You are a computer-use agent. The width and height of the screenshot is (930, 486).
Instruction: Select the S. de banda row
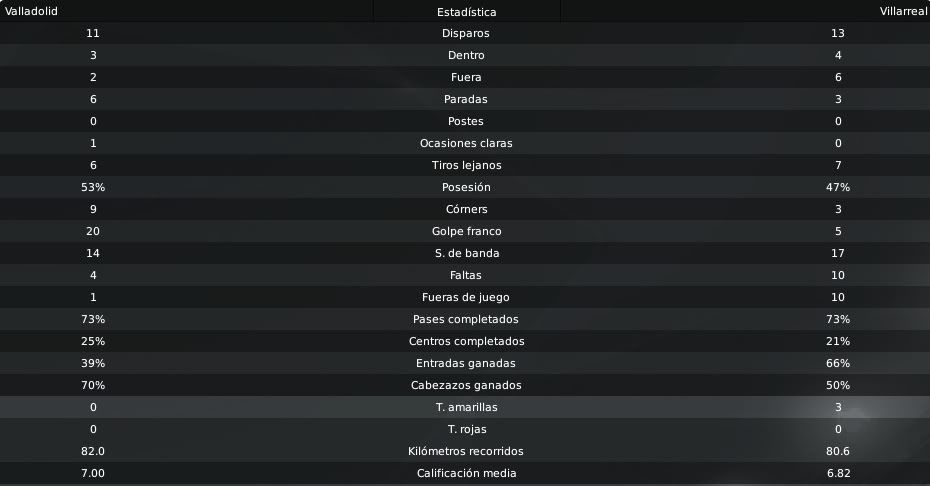coord(466,253)
